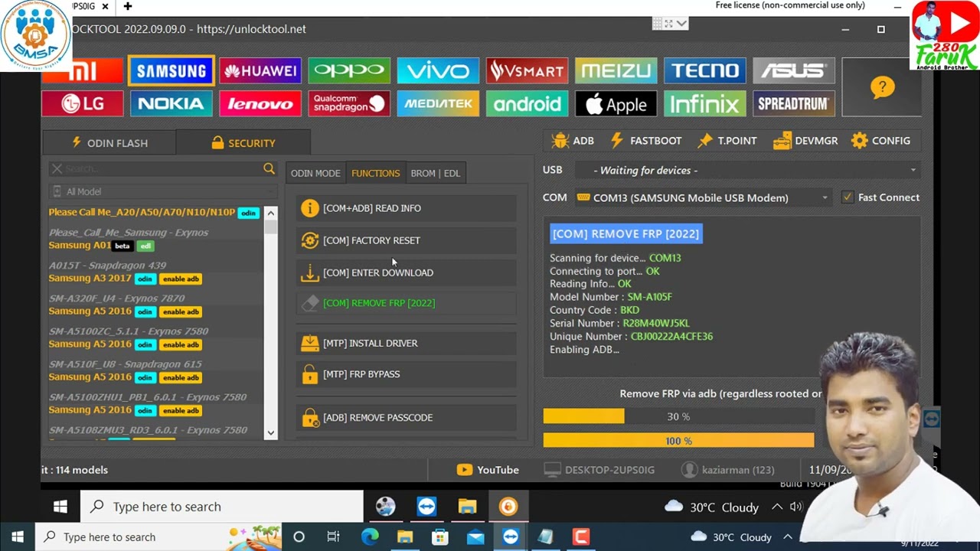Select the Samsung brand tile
This screenshot has height=551, width=980.
click(171, 70)
